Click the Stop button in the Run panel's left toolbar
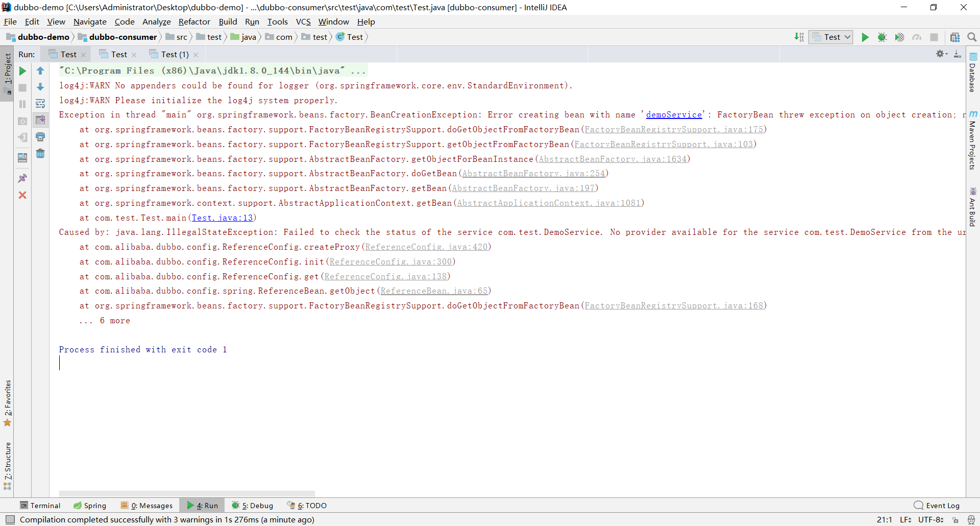980x526 pixels. (22, 88)
